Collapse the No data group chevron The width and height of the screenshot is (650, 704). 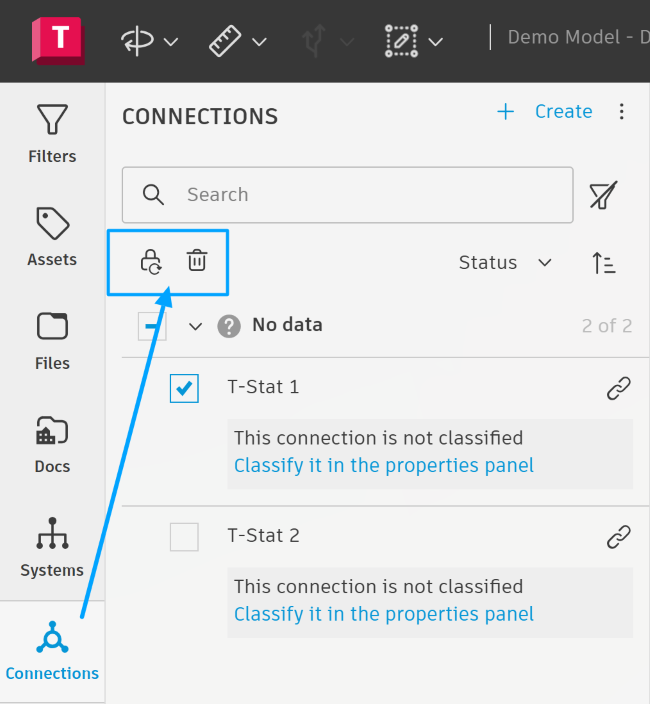pos(196,326)
